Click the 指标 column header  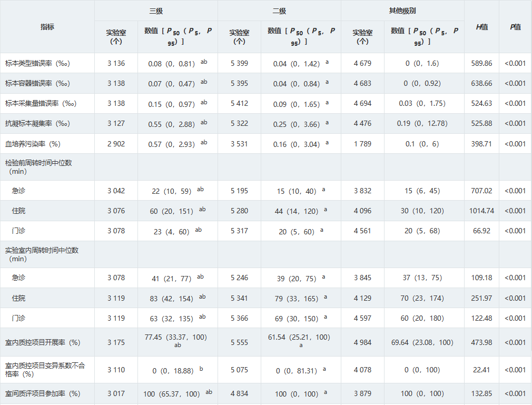coord(47,27)
